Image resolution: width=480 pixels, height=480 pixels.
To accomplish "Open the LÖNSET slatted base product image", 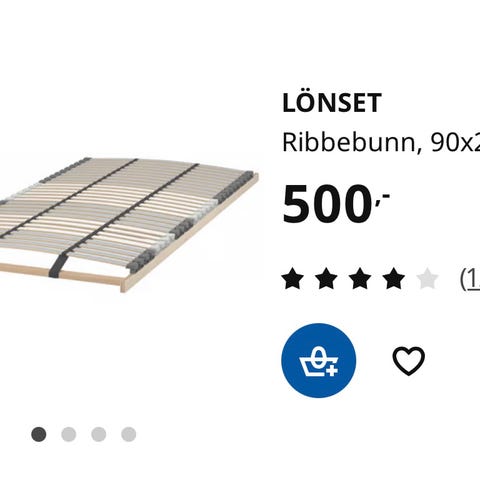I will pos(129,225).
